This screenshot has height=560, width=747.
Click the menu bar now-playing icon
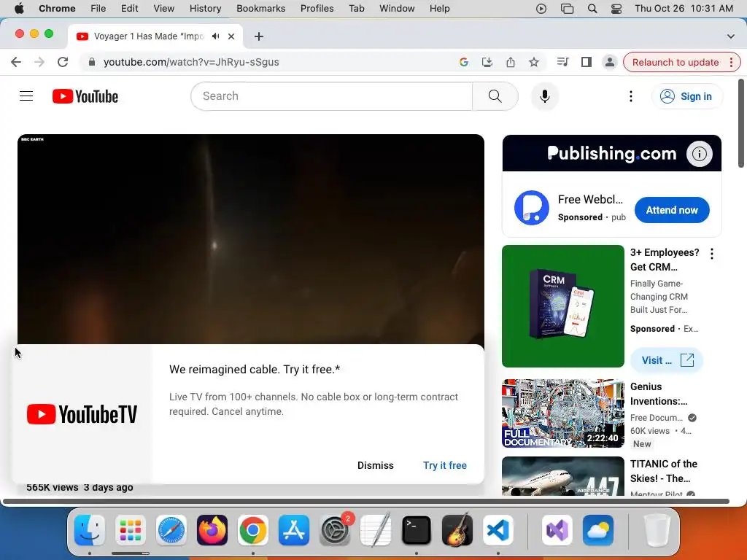coord(541,8)
